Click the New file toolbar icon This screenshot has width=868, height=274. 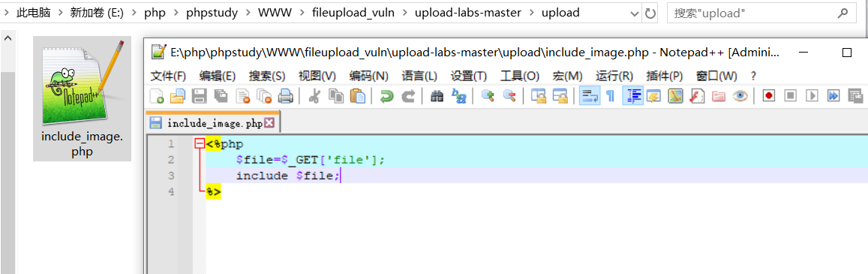(x=158, y=96)
